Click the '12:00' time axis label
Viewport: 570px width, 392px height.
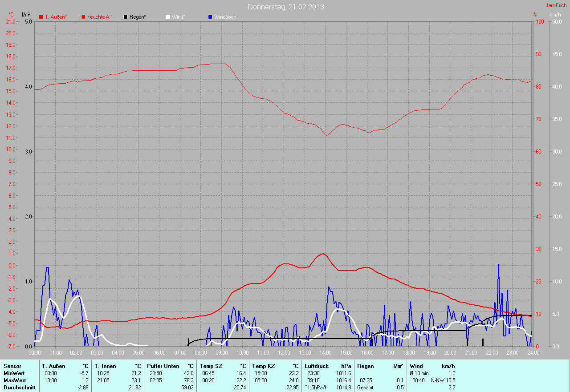coord(284,353)
